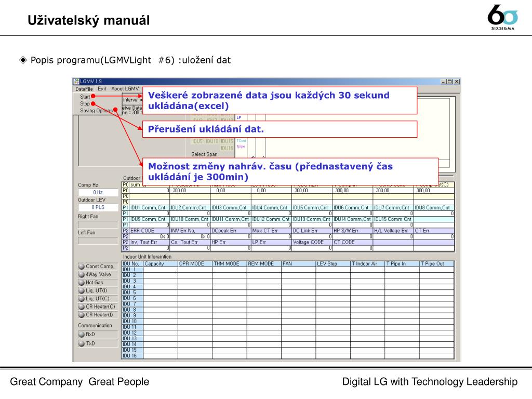Image resolution: width=532 pixels, height=399 pixels.
Task: Select the IDU 5 row
Action: (288, 292)
